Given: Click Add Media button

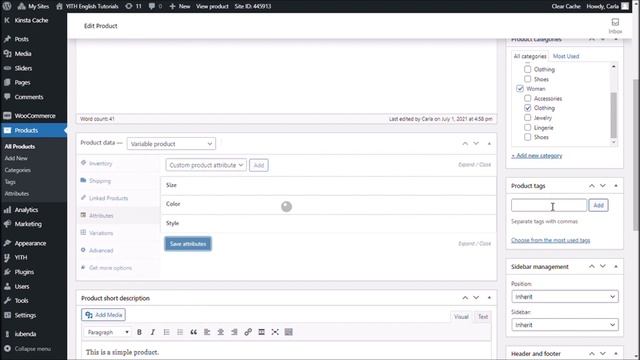Looking at the screenshot, I should coord(104,315).
